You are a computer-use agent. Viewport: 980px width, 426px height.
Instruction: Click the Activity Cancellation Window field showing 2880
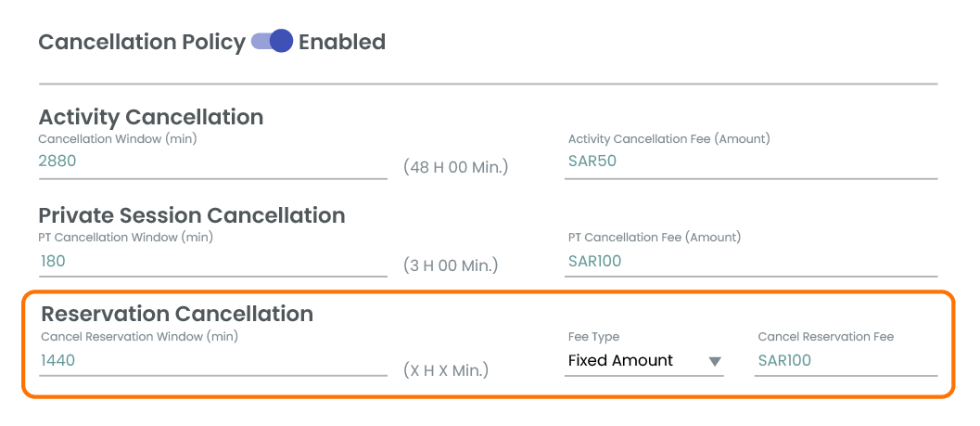click(x=212, y=161)
